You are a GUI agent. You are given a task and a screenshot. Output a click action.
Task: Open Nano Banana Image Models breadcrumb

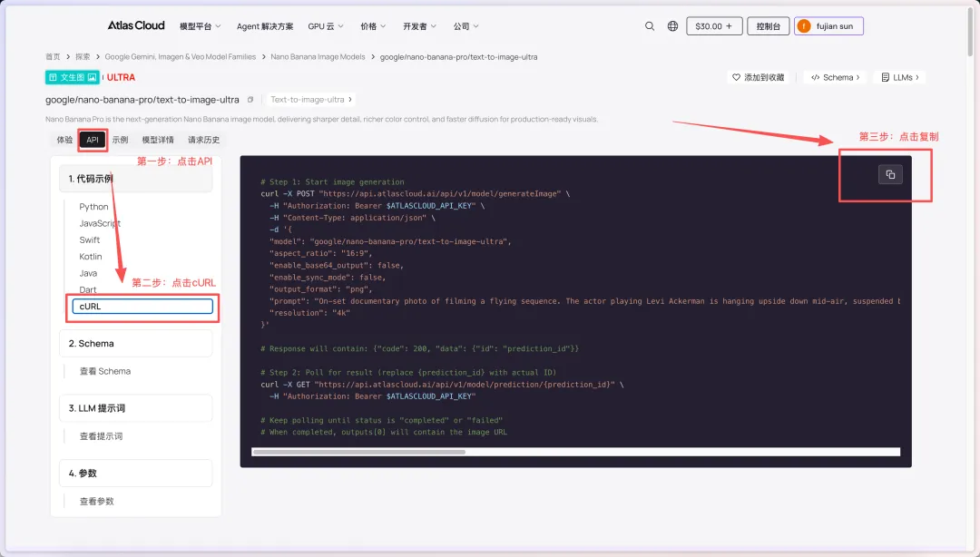tap(318, 57)
